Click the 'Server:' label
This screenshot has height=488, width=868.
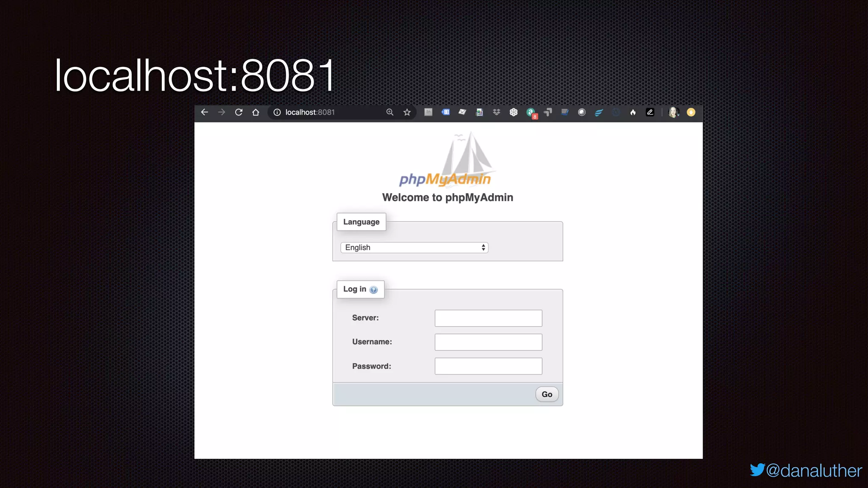point(365,318)
